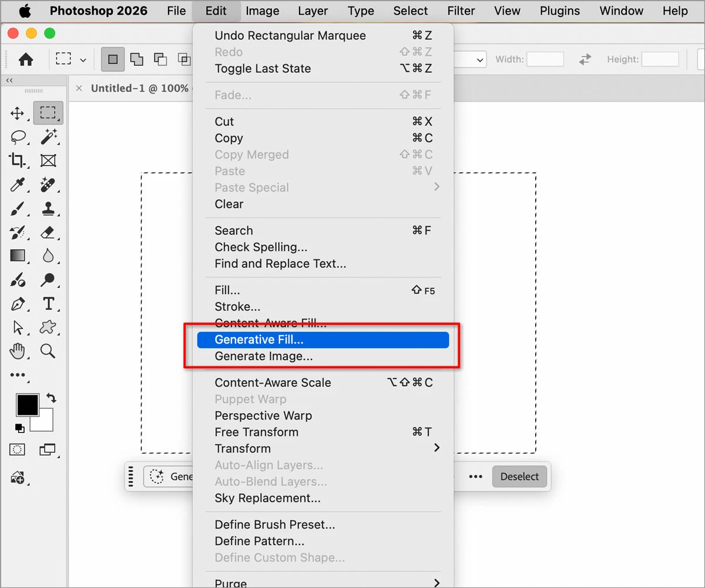Viewport: 705px width, 588px height.
Task: Click the Height input field
Action: click(660, 59)
